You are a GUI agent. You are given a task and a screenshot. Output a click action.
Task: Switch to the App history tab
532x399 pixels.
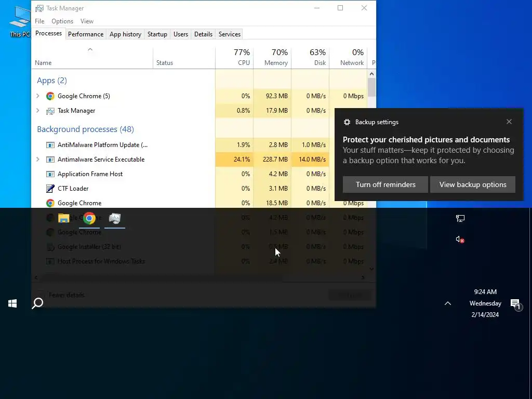click(125, 34)
